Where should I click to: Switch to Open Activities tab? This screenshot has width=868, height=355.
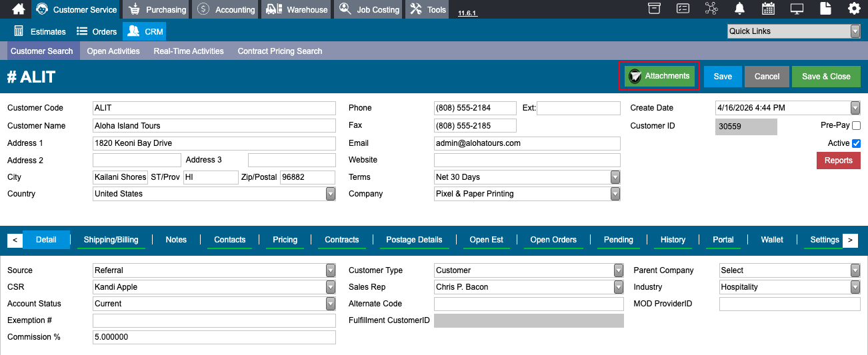[113, 51]
